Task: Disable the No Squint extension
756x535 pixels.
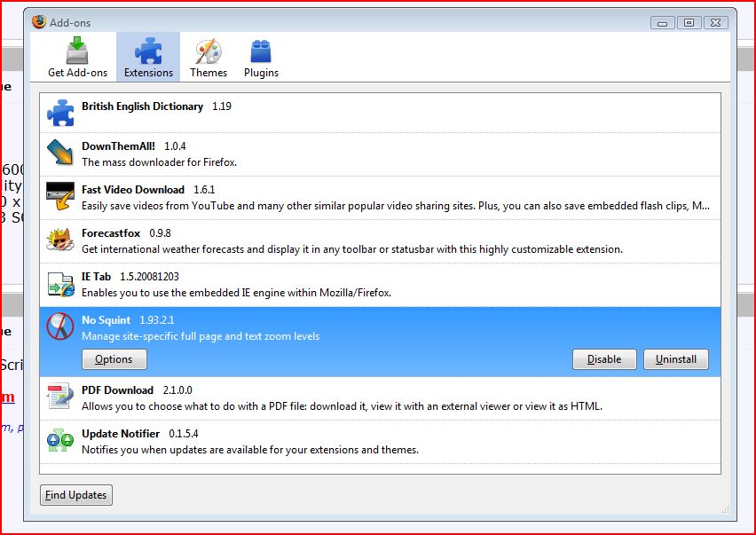Action: pos(604,359)
